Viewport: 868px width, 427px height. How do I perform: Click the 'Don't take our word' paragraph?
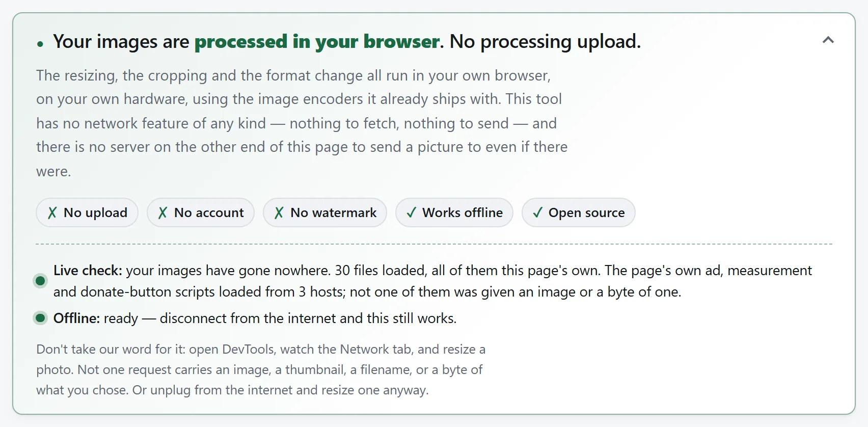click(x=261, y=369)
